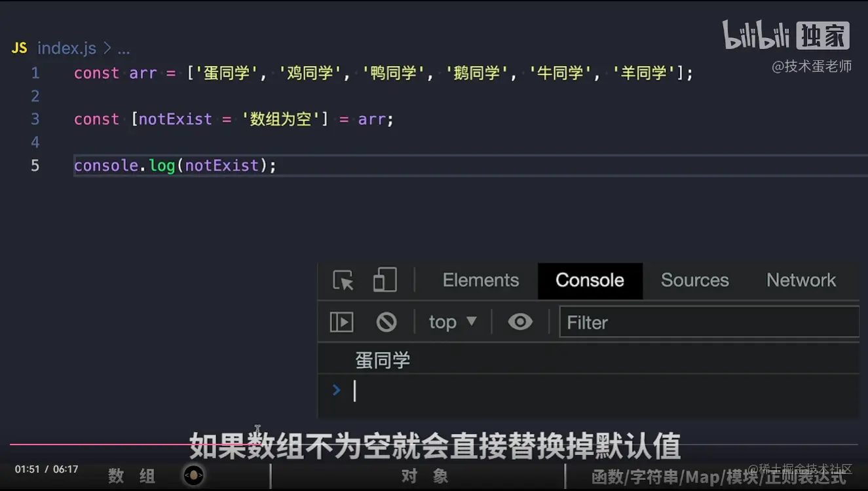Click the circular icon next to 数组 chapter
The height and width of the screenshot is (491, 868).
(193, 475)
